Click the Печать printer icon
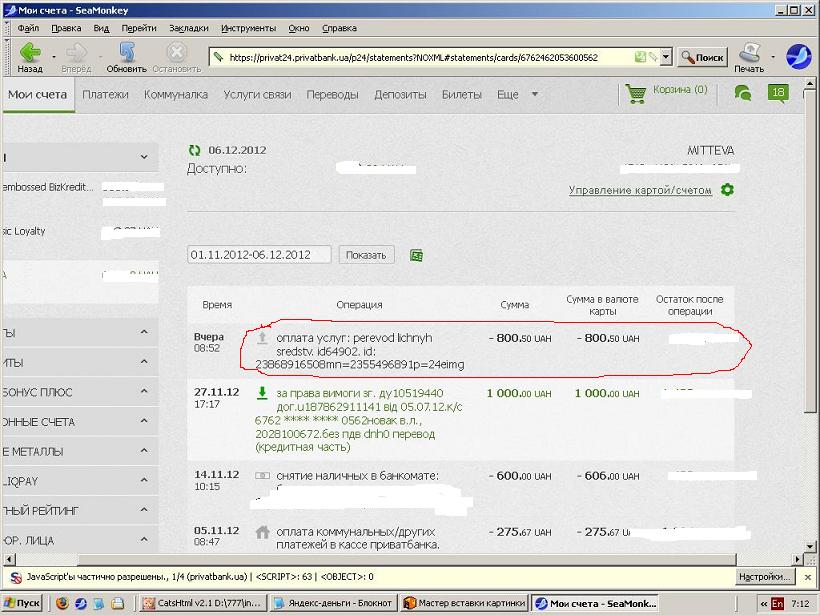The width and height of the screenshot is (820, 615). click(x=749, y=52)
